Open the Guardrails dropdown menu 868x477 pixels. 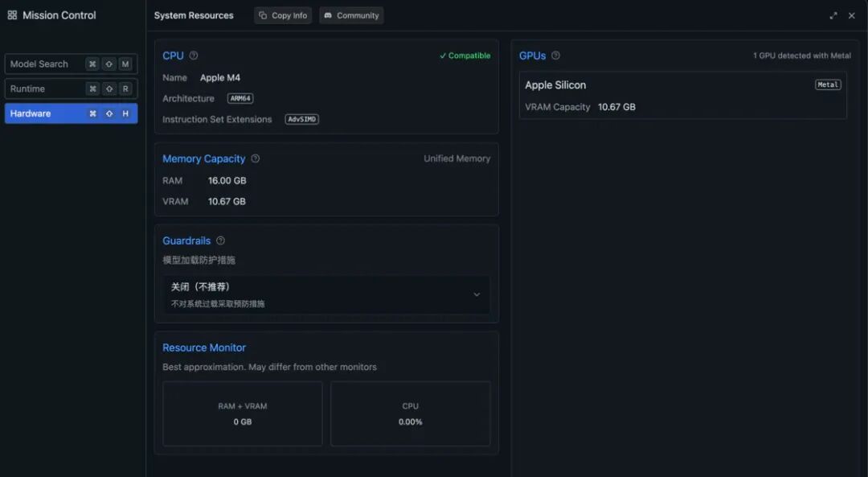click(x=326, y=294)
